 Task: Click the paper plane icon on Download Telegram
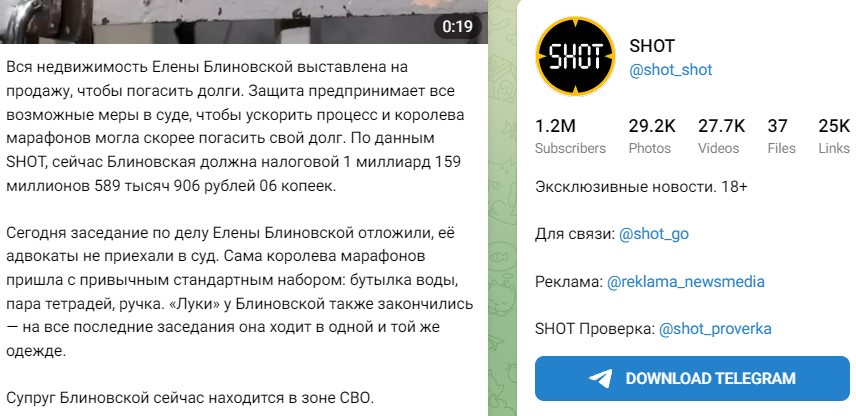(x=601, y=378)
